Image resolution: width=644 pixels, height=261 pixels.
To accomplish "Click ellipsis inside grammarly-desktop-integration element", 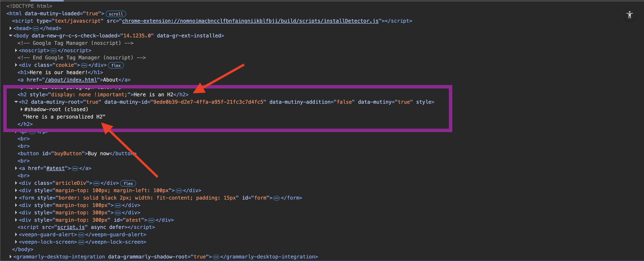I will [x=216, y=257].
